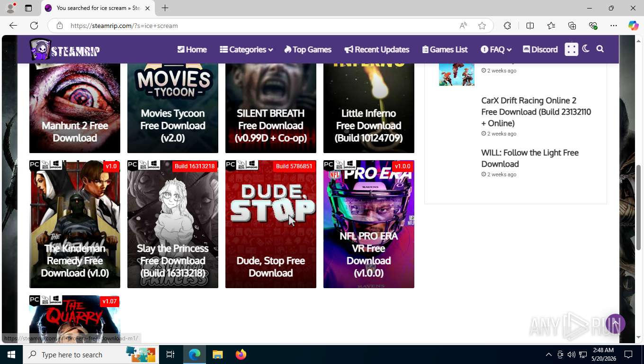Open the Discord link in navbar
The width and height of the screenshot is (644, 364).
coord(540,49)
